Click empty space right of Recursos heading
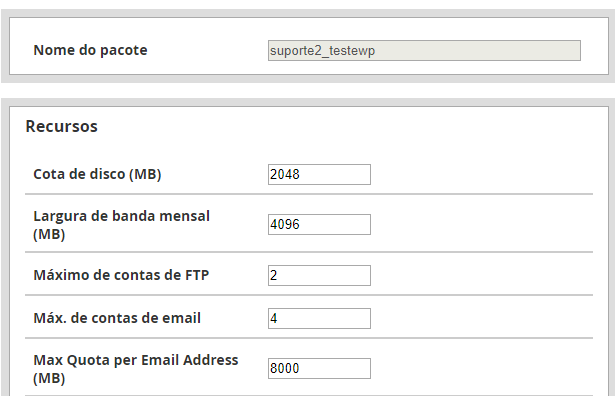The image size is (615, 396). click(345, 126)
